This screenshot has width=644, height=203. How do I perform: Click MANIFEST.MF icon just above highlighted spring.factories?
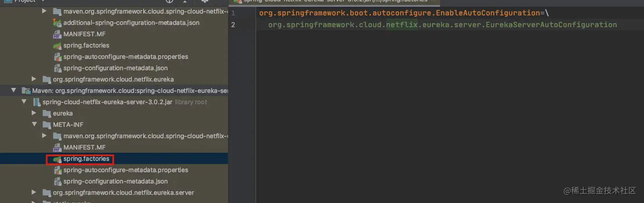[x=57, y=147]
